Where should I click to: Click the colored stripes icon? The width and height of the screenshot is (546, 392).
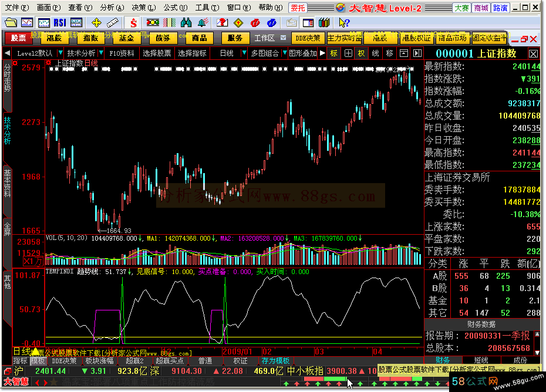(169, 23)
